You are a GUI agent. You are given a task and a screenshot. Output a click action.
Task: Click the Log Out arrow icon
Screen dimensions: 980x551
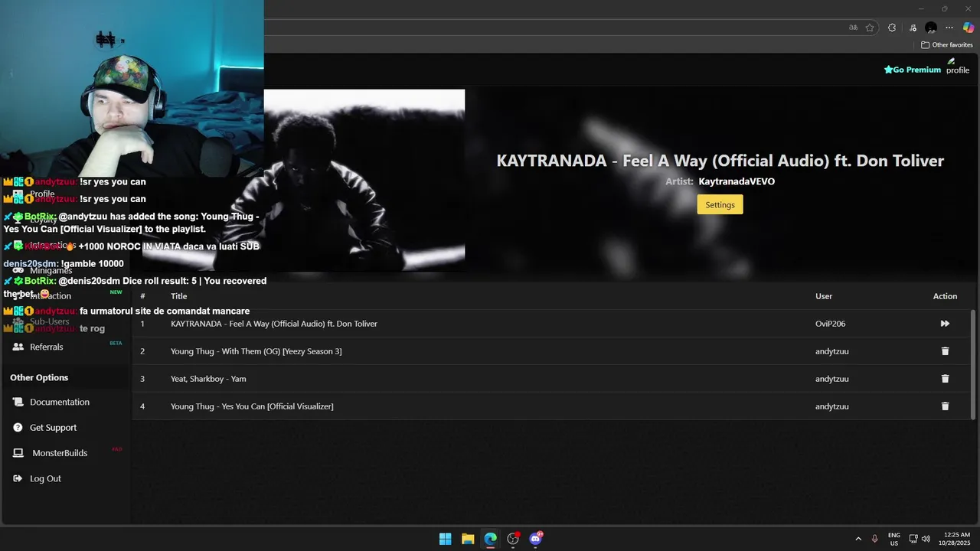pyautogui.click(x=18, y=478)
